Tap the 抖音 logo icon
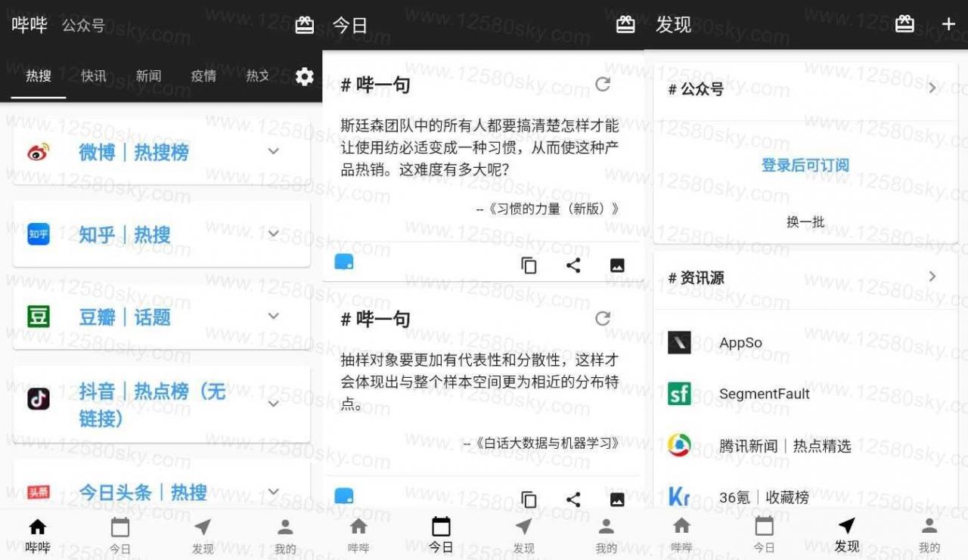The image size is (968, 560). (39, 398)
